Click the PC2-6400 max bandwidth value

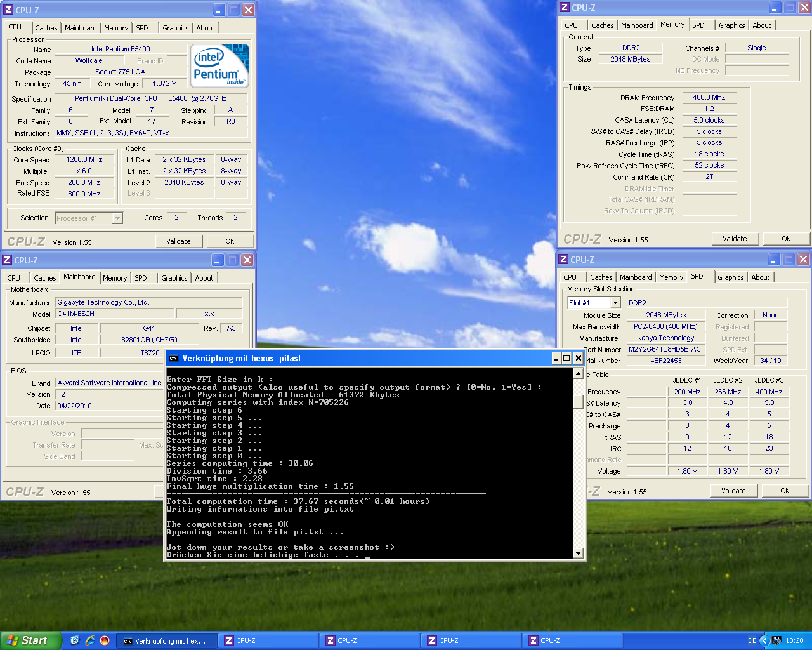pyautogui.click(x=665, y=327)
